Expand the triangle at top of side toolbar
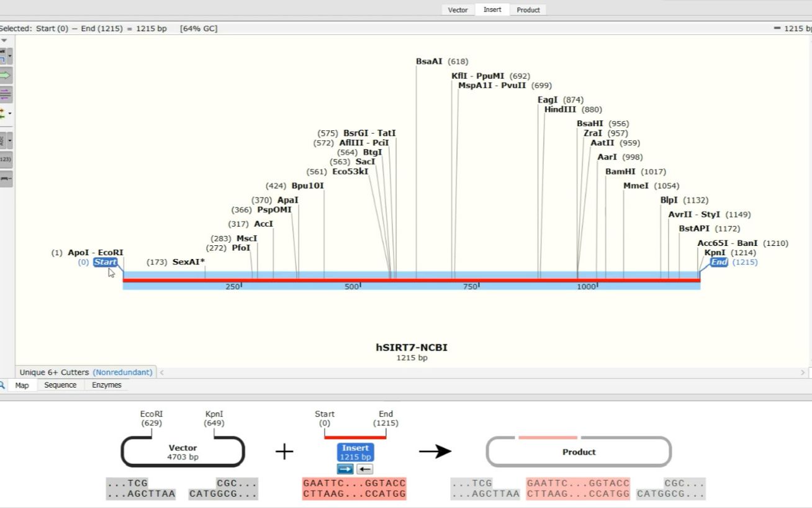812x508 pixels. 4,41
